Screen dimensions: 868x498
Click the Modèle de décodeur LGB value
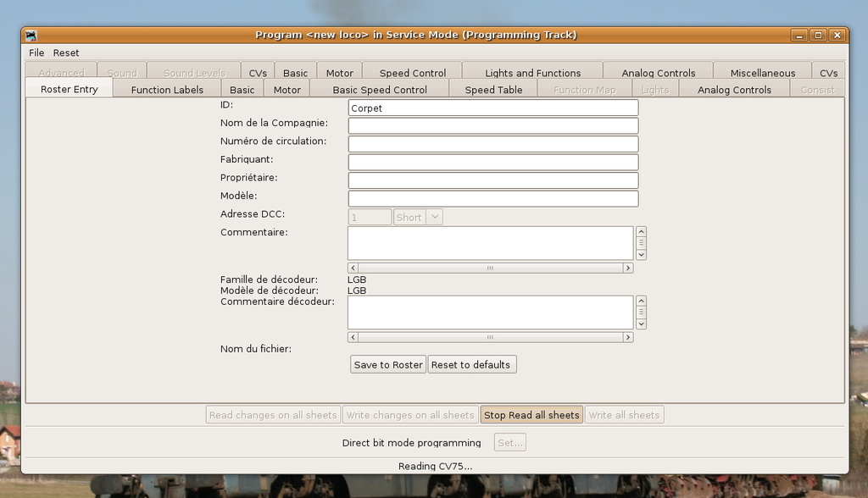[x=357, y=290]
